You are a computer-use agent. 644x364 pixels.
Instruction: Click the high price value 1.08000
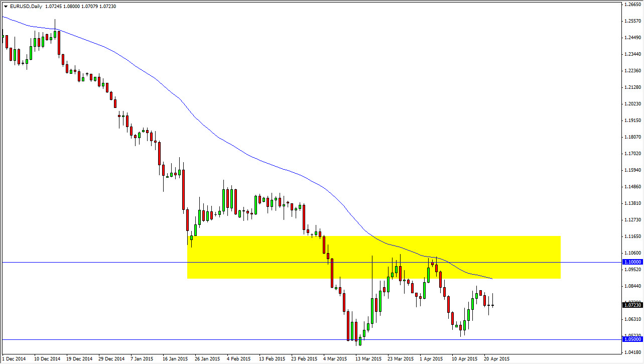[71, 6]
